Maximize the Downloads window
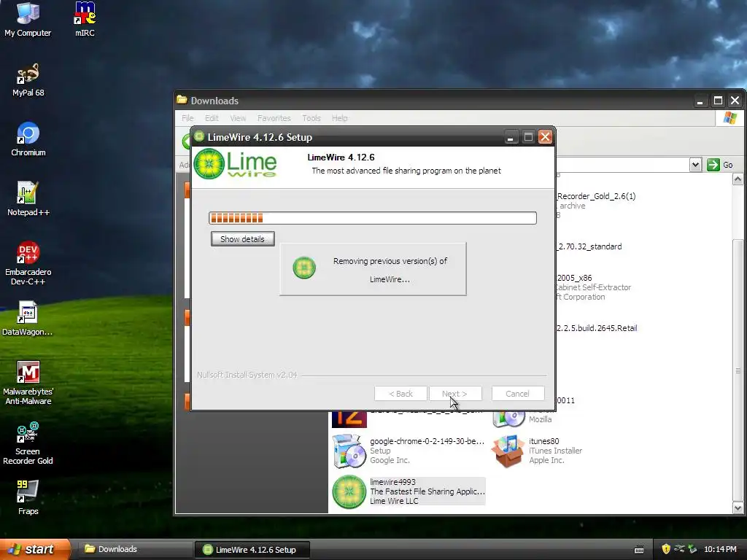This screenshot has width=747, height=560. [718, 101]
